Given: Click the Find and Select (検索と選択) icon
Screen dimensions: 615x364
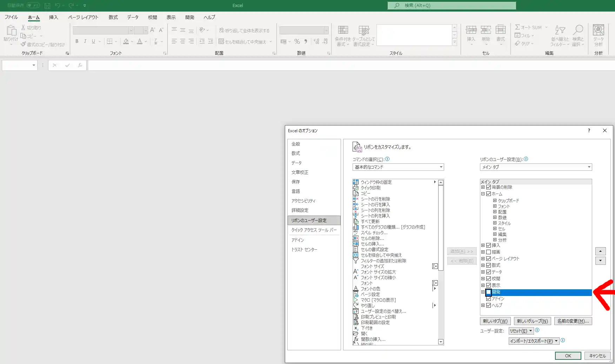Looking at the screenshot, I should pos(578,30).
